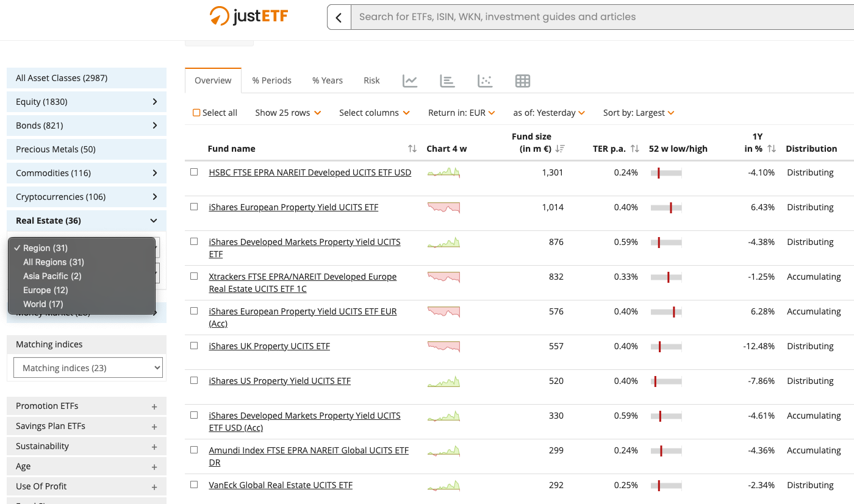Sort by TER p.a. arrows
Viewport: 854px width, 504px height.
[634, 149]
